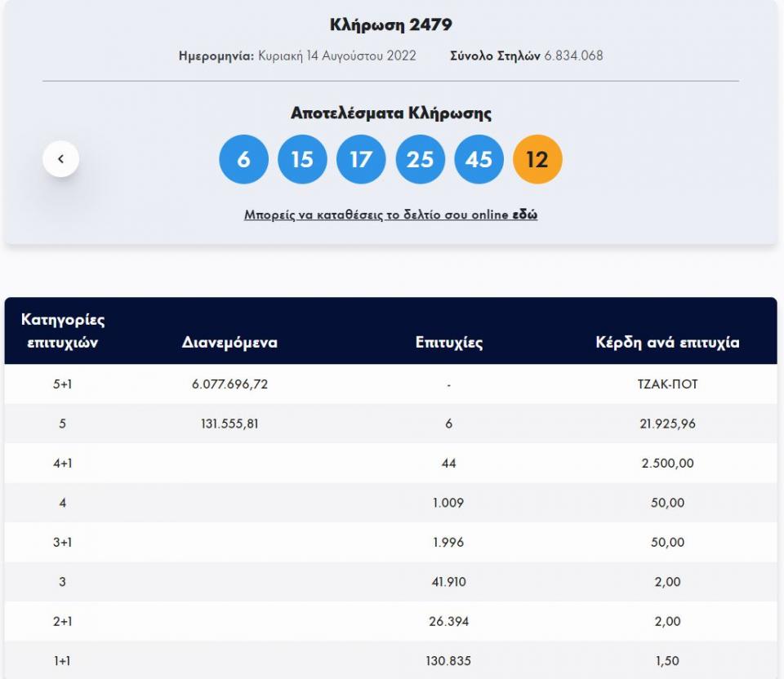
Task: Click the 130.835 winners count
Action: [x=448, y=661]
